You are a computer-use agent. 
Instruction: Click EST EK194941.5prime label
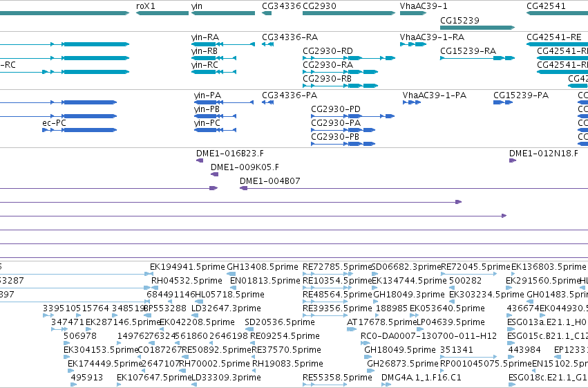tap(187, 267)
